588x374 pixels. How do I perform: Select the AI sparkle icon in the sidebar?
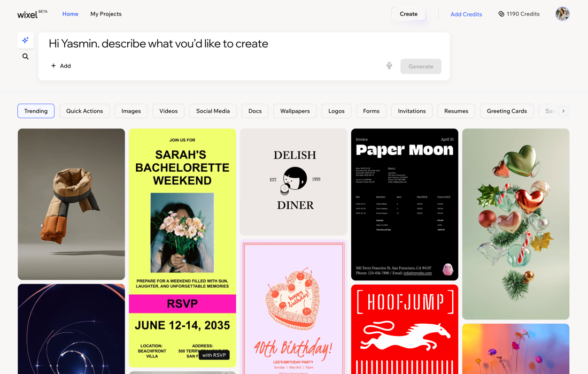tap(25, 40)
